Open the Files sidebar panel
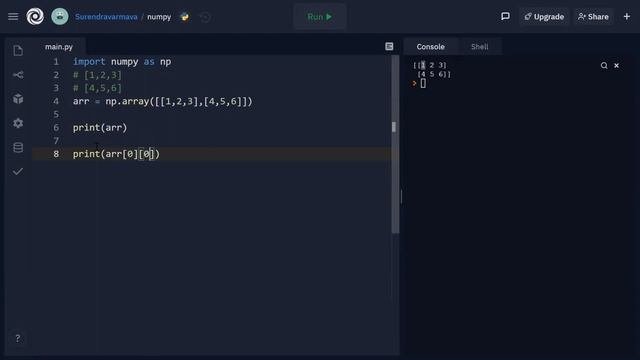Screen dimensions: 640x360 [18, 51]
